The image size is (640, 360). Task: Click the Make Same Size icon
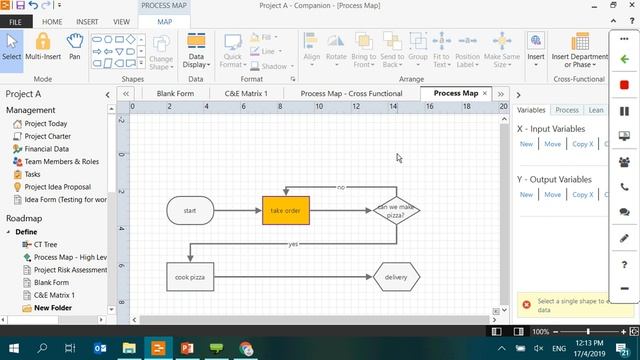tap(502, 51)
